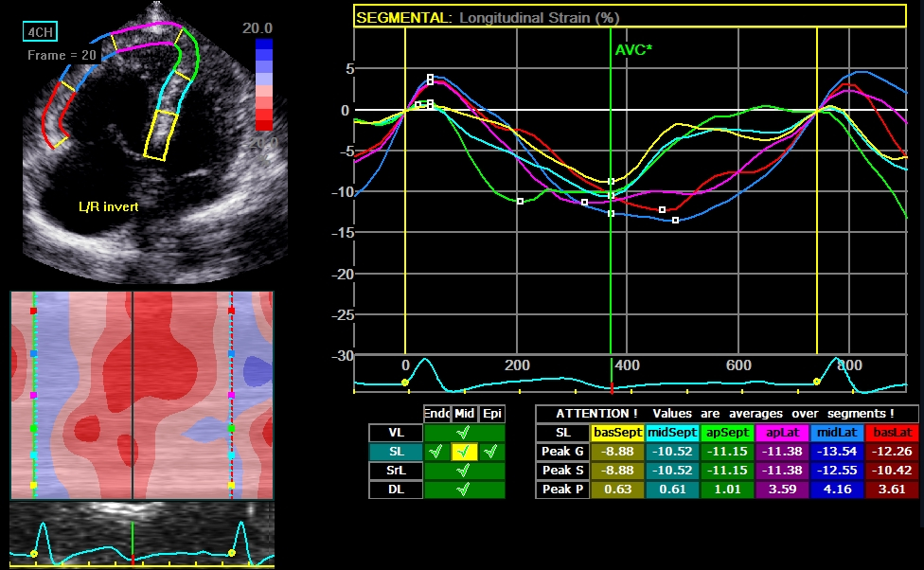The width and height of the screenshot is (924, 570).
Task: Toggle the SL Mid layer checkmark
Action: (x=464, y=453)
